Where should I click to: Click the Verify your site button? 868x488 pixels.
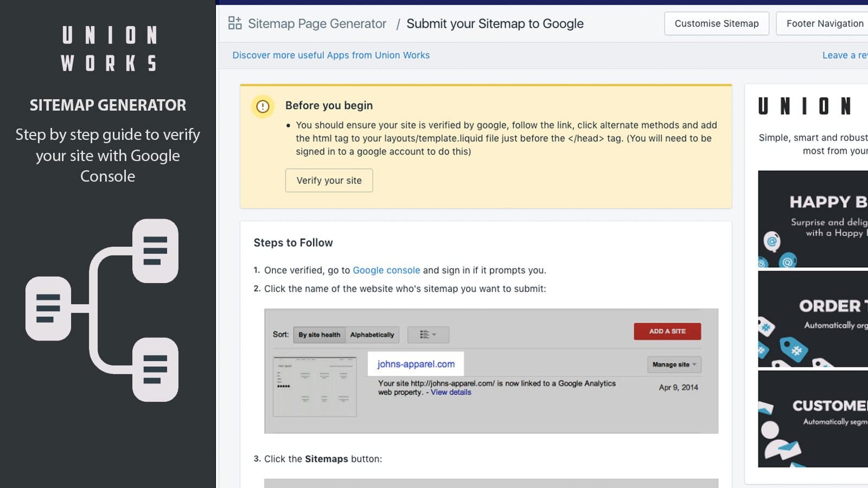(x=329, y=181)
